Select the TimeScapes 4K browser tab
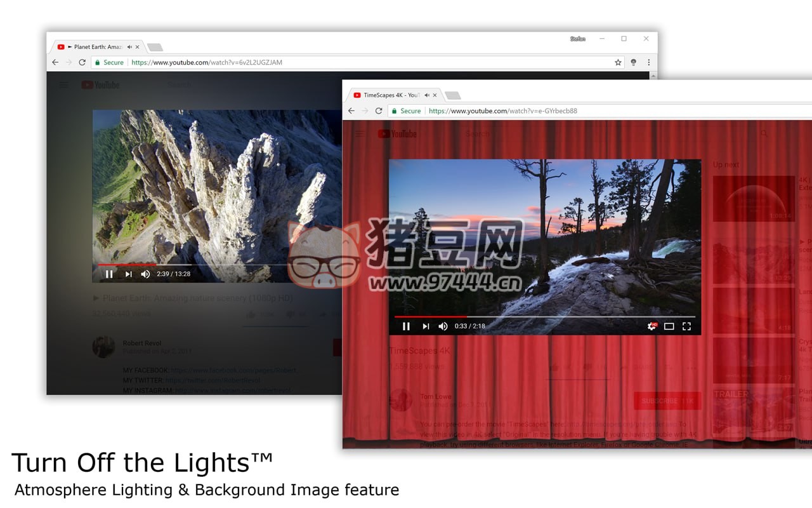The width and height of the screenshot is (812, 508). click(390, 95)
